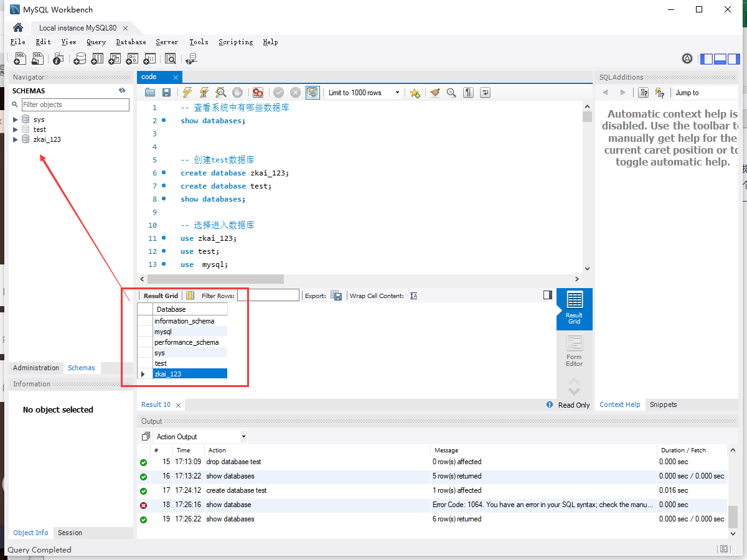Screen dimensions: 747x560
Task: Reconnect to the DBMS
Action: [x=191, y=58]
